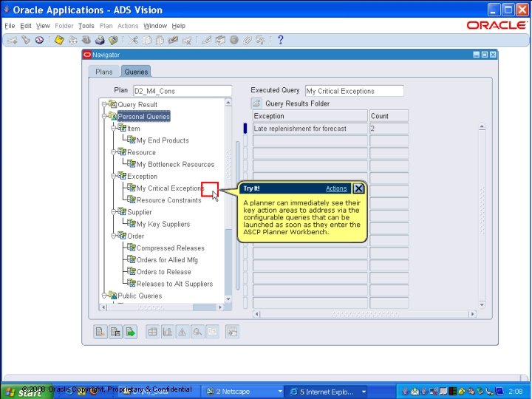Select My End Products query

pos(163,140)
